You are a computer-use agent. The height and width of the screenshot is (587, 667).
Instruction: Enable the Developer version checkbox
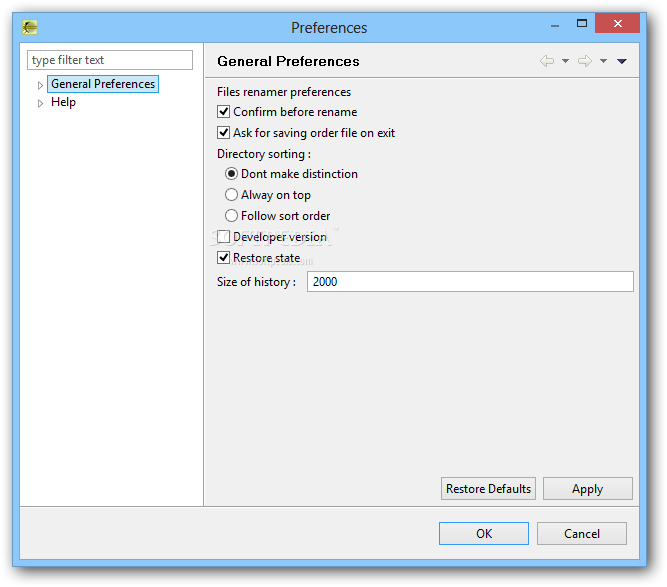224,237
